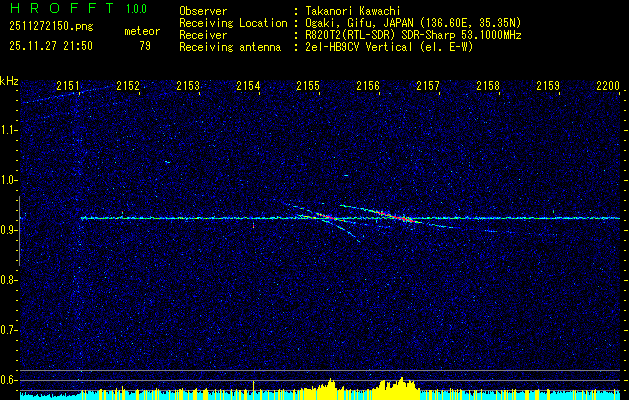
Task: Click the 1.0 kHz axis label
Action: pyautogui.click(x=9, y=180)
